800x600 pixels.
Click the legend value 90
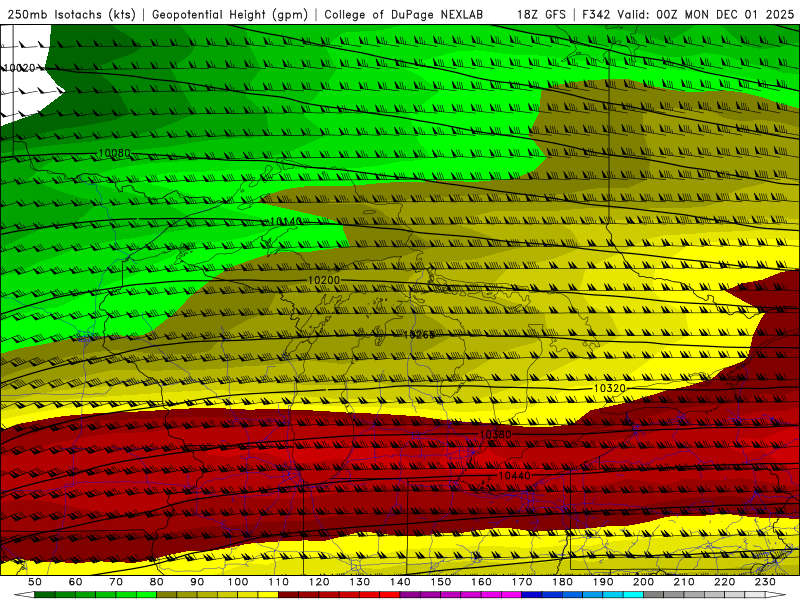(197, 582)
